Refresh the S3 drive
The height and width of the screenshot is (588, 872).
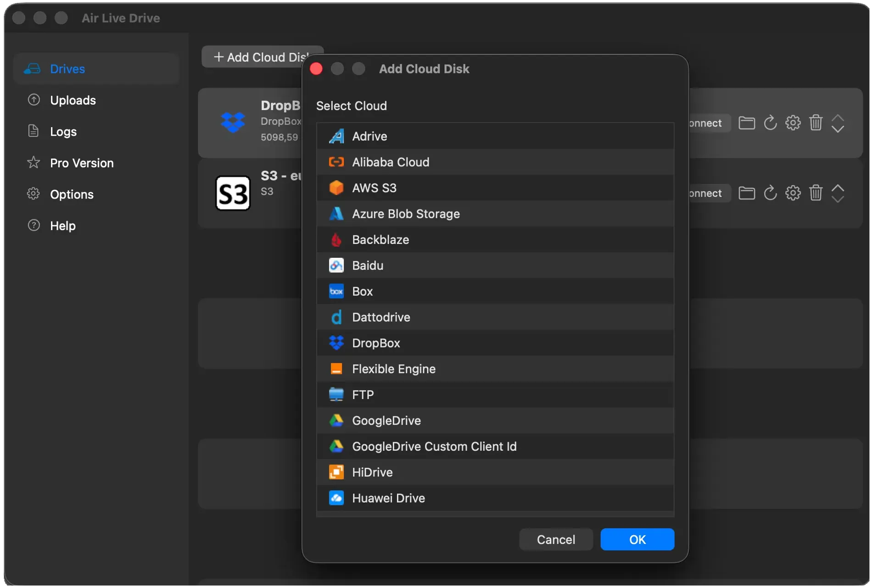(770, 193)
